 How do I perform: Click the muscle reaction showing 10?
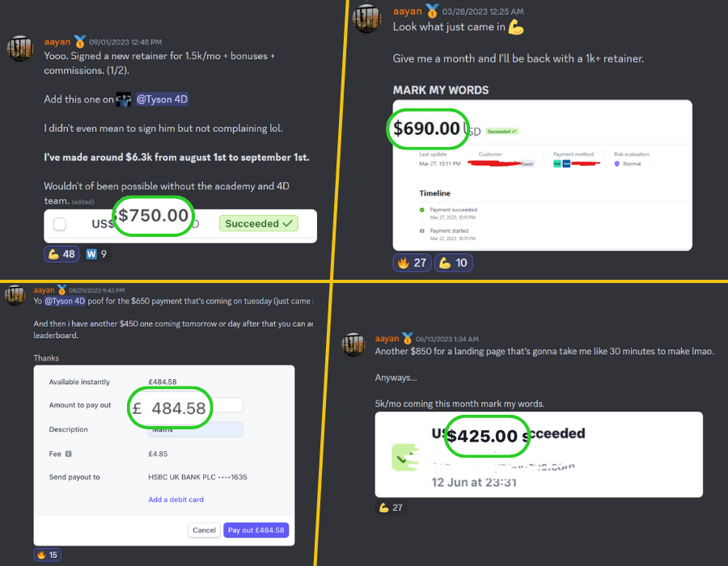coord(453,263)
